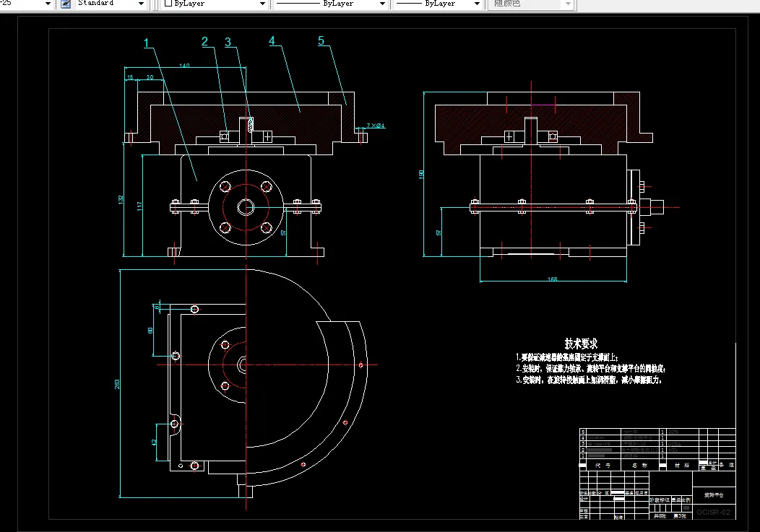Click the table style icon beside Standard

(66, 4)
